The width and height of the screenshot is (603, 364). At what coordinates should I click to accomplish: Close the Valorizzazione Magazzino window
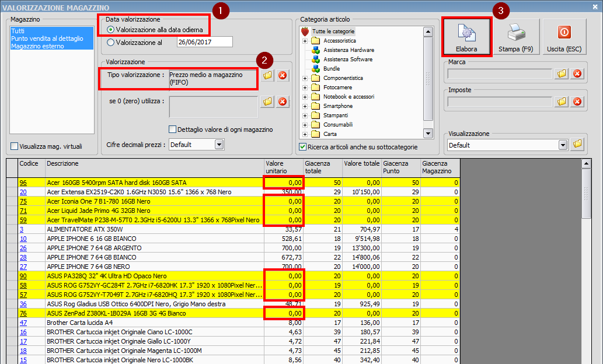pyautogui.click(x=595, y=6)
